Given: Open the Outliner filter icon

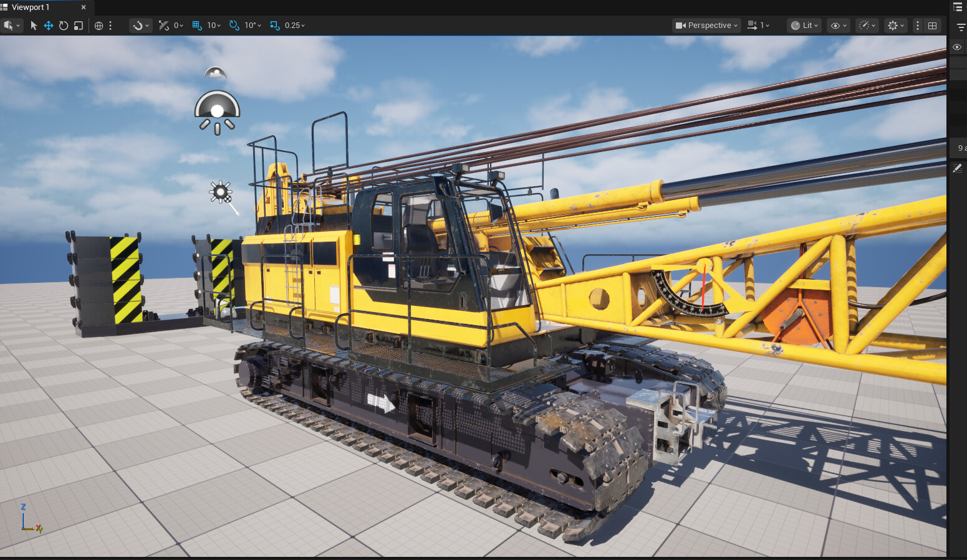Looking at the screenshot, I should point(961,27).
